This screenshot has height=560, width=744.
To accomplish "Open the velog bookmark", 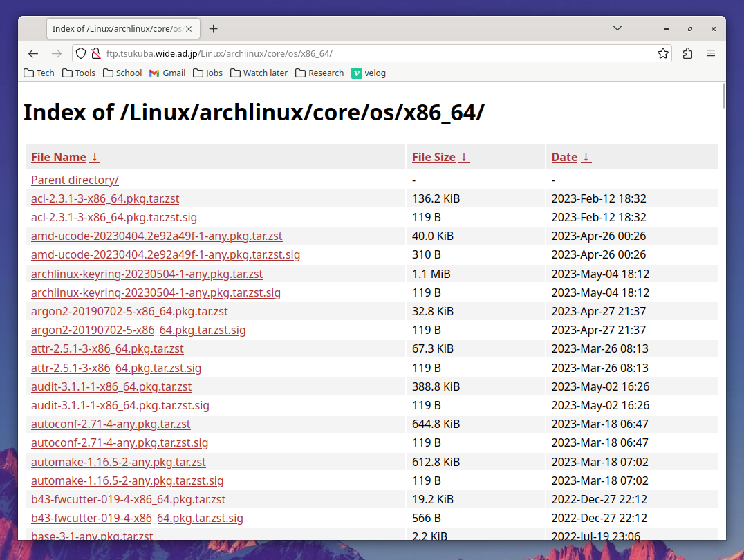I will 369,73.
